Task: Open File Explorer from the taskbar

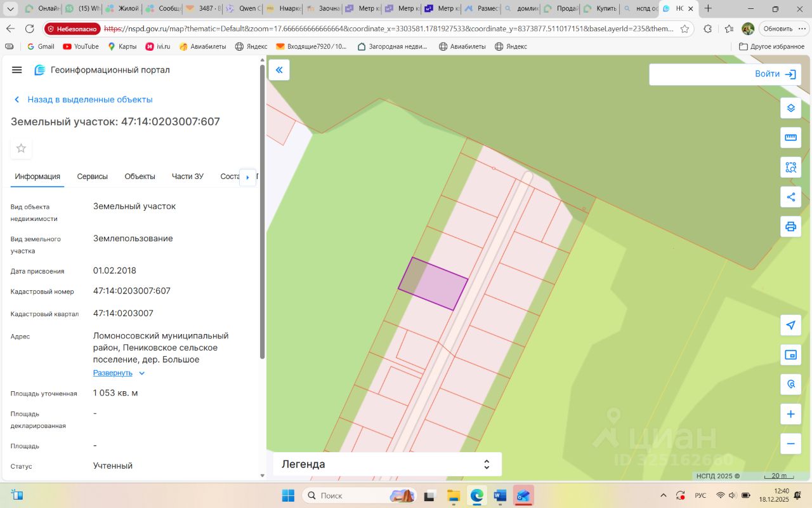Action: [454, 495]
